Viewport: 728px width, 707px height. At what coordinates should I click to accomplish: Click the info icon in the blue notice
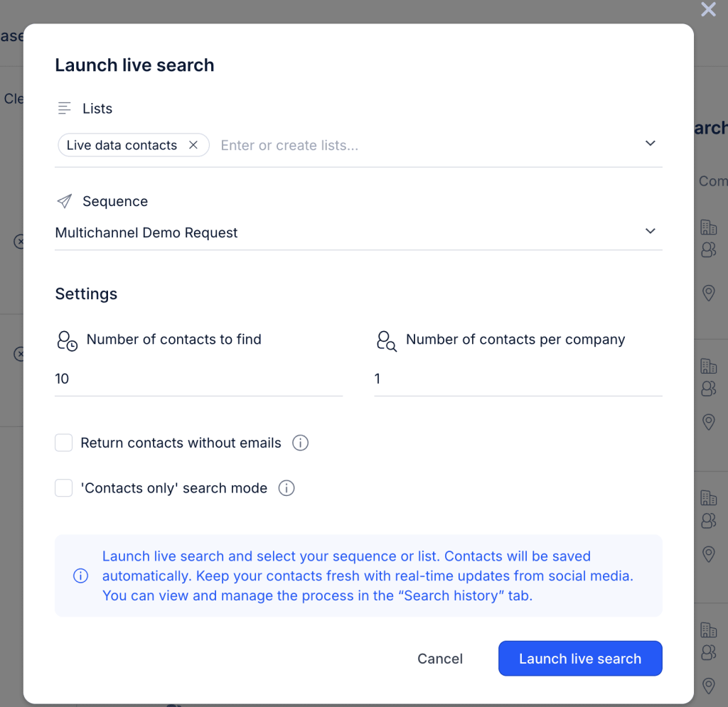click(81, 576)
